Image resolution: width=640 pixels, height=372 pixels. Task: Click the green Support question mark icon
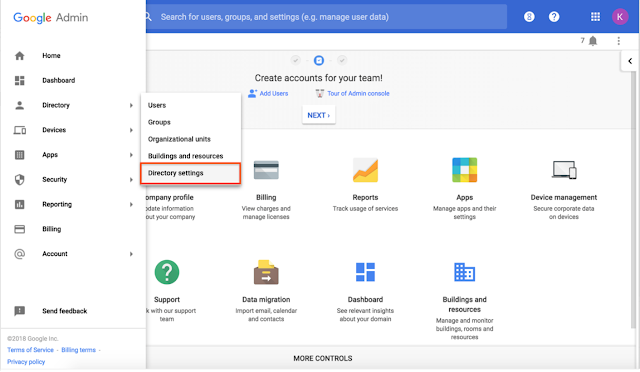click(x=167, y=272)
